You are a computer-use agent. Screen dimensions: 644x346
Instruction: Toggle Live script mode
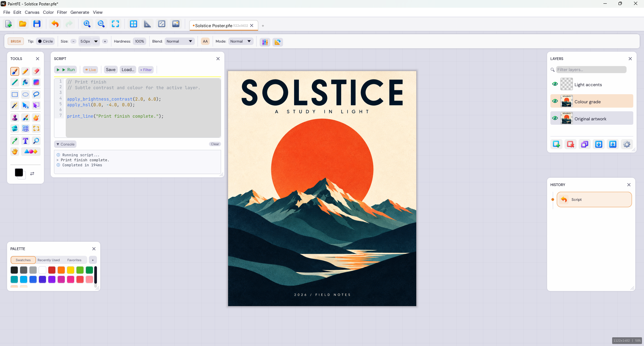90,70
